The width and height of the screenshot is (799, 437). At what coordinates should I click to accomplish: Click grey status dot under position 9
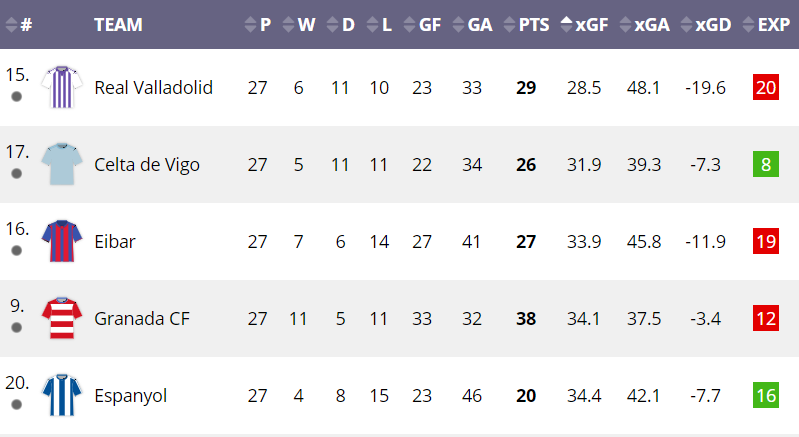tap(16, 327)
